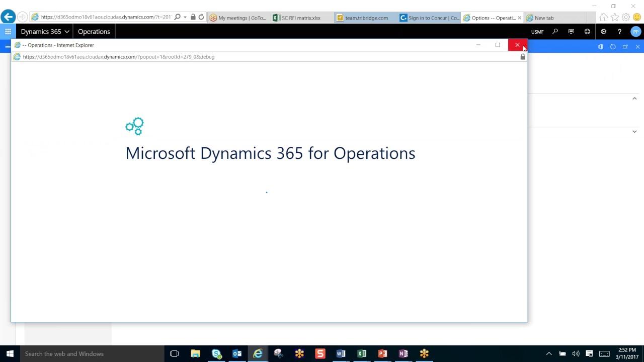Open the Dynamics 365 app launcher grid
Image resolution: width=644 pixels, height=362 pixels.
tap(8, 32)
